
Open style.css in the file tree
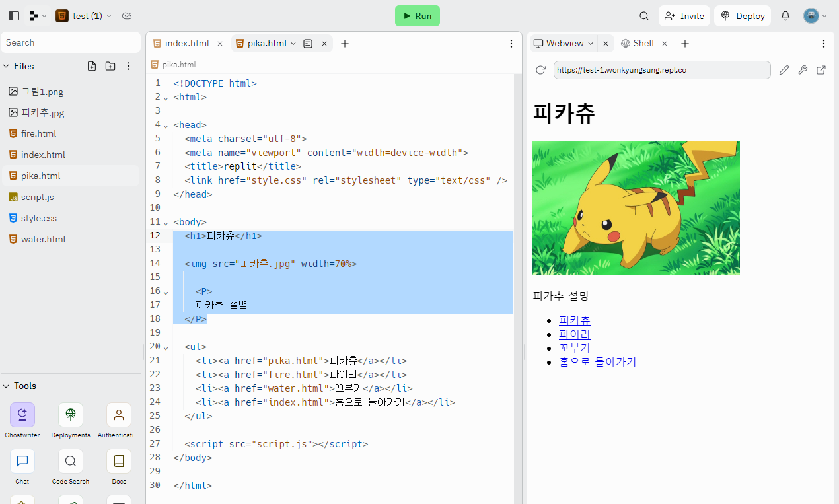pos(70,218)
